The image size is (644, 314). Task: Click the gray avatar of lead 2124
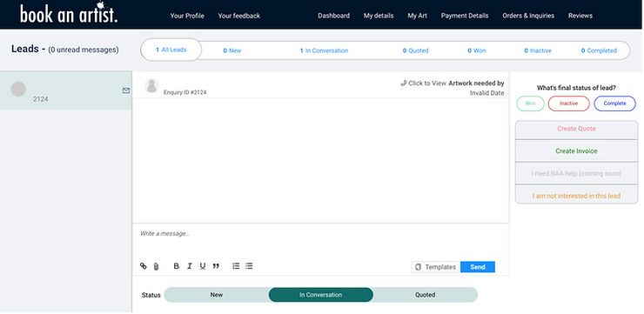pos(18,89)
